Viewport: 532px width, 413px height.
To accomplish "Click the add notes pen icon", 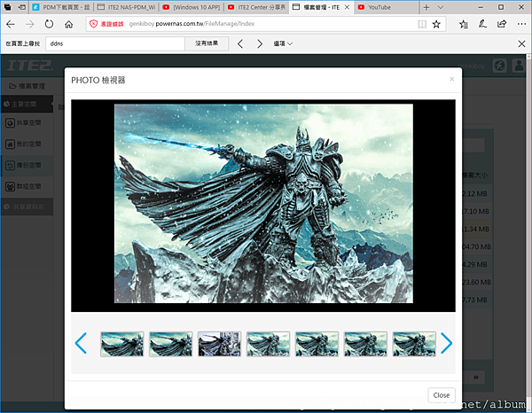I will pos(482,24).
